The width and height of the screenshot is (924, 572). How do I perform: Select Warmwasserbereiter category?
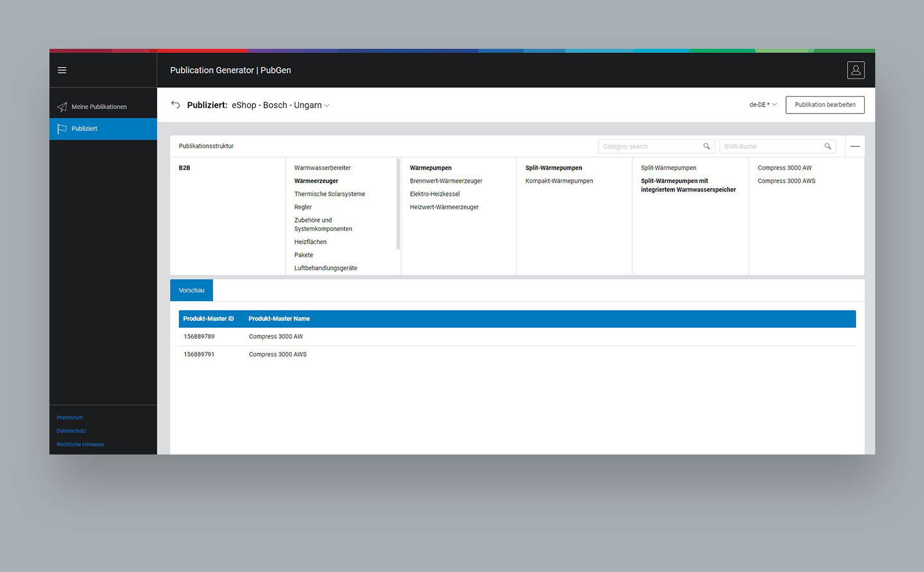(323, 168)
